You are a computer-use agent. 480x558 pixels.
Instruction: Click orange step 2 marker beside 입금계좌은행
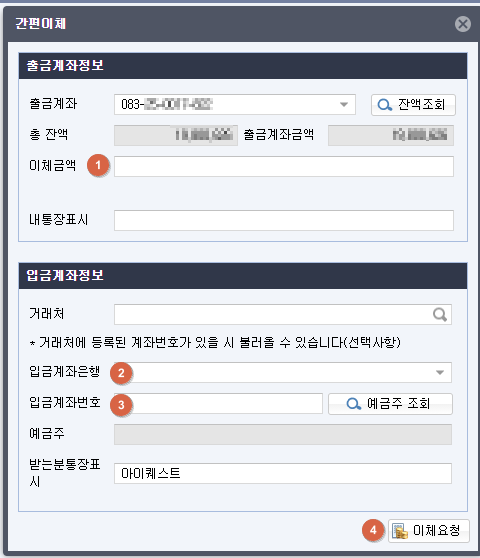click(121, 373)
